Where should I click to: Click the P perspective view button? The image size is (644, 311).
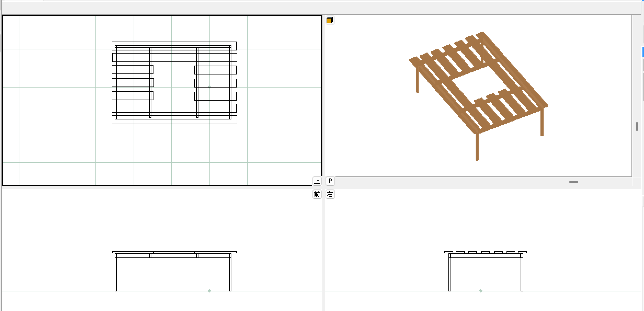pyautogui.click(x=330, y=181)
